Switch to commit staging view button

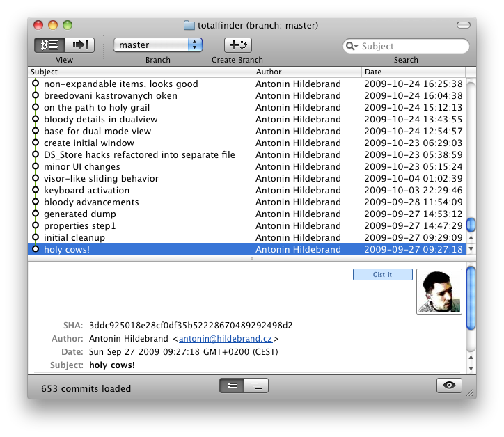(81, 45)
